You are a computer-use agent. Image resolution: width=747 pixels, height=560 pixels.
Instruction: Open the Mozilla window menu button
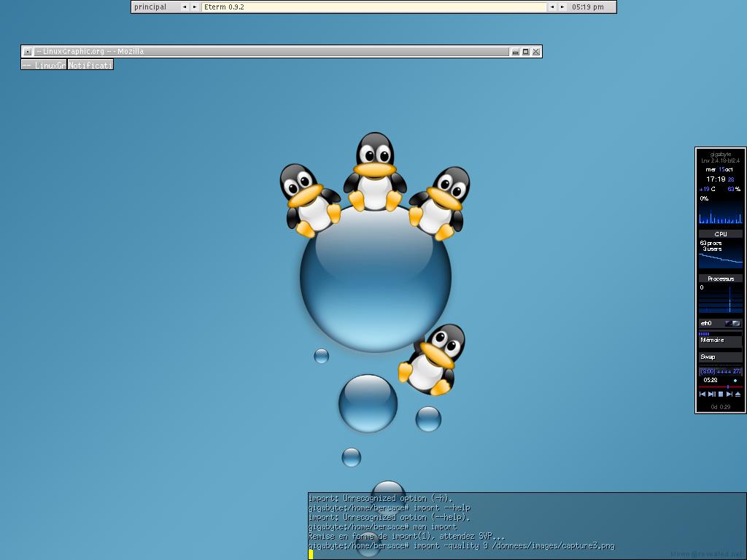(x=28, y=52)
